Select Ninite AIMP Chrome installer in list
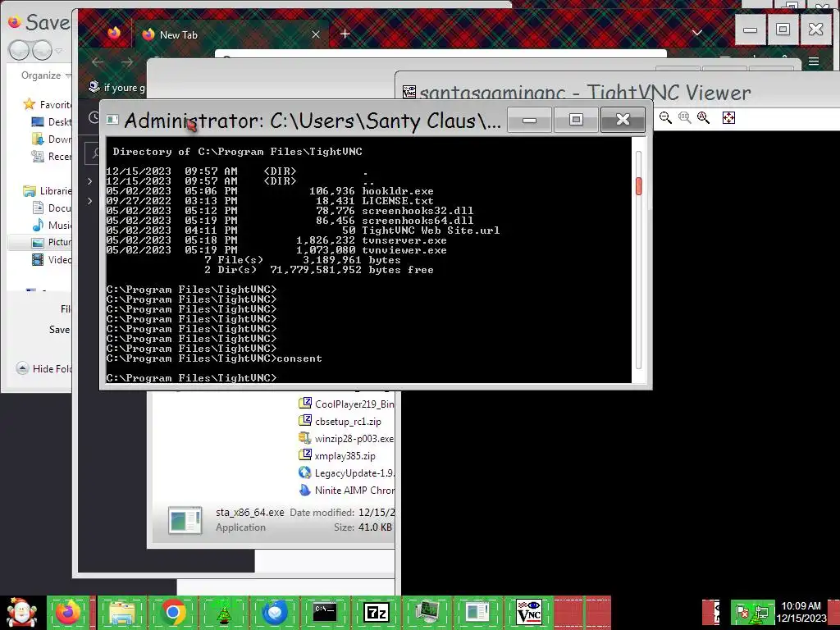 pos(346,491)
